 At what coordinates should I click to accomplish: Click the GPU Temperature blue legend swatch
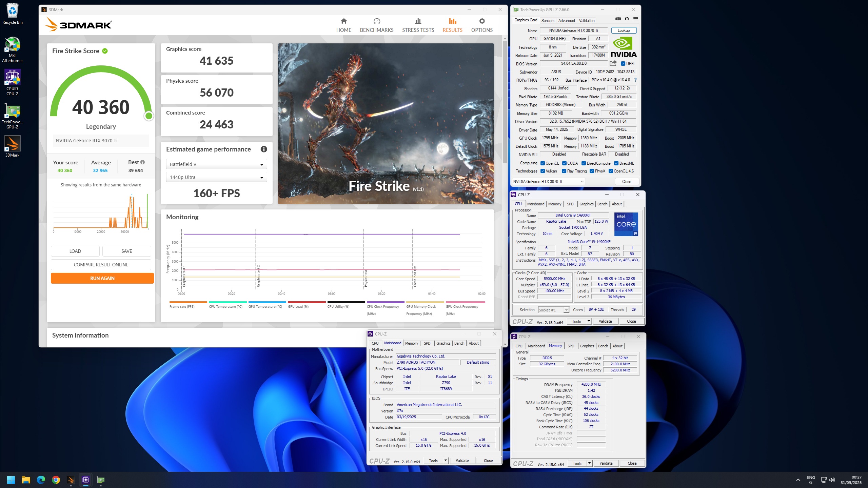point(267,302)
